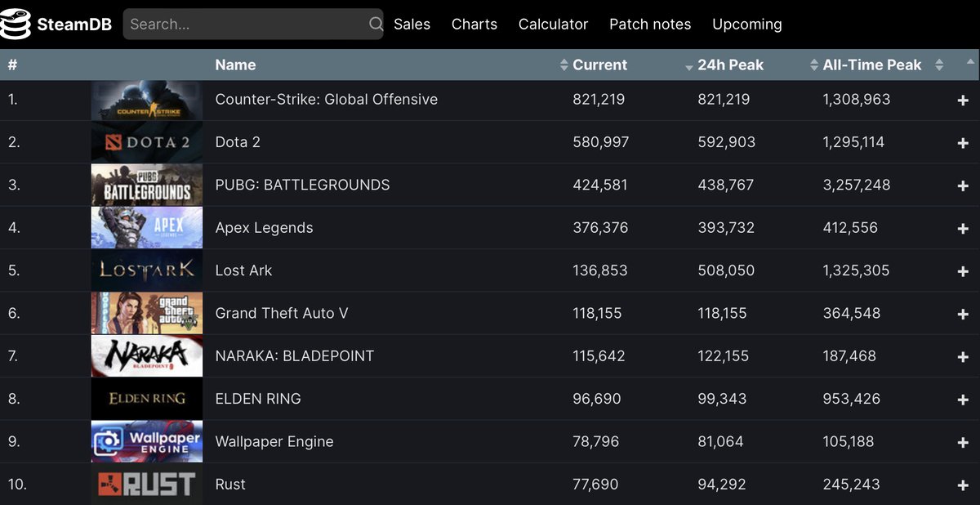The width and height of the screenshot is (980, 505).
Task: Open Apex Legends thumbnail image
Action: coord(147,227)
